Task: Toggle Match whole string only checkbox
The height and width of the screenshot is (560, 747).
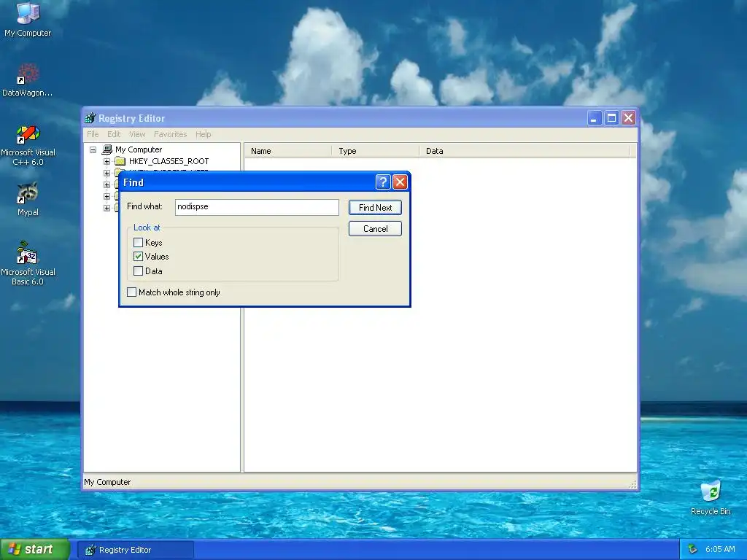Action: pos(131,292)
